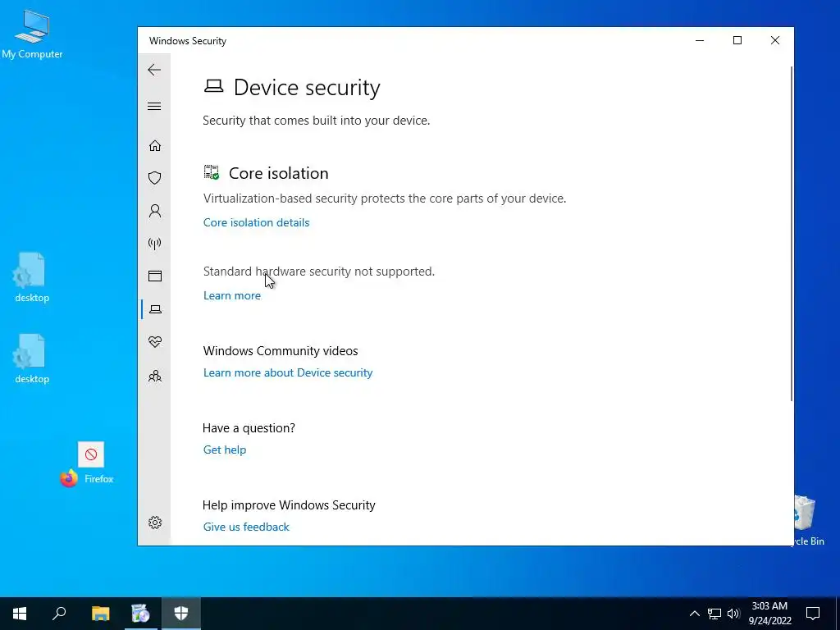The image size is (840, 630).
Task: Select Device security laptop icon in sidebar
Action: 155,309
